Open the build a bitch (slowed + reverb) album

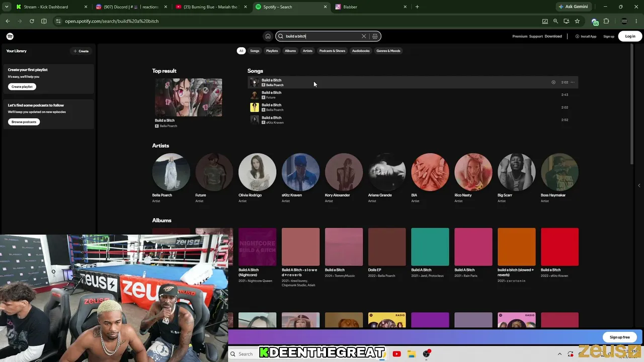(x=517, y=247)
